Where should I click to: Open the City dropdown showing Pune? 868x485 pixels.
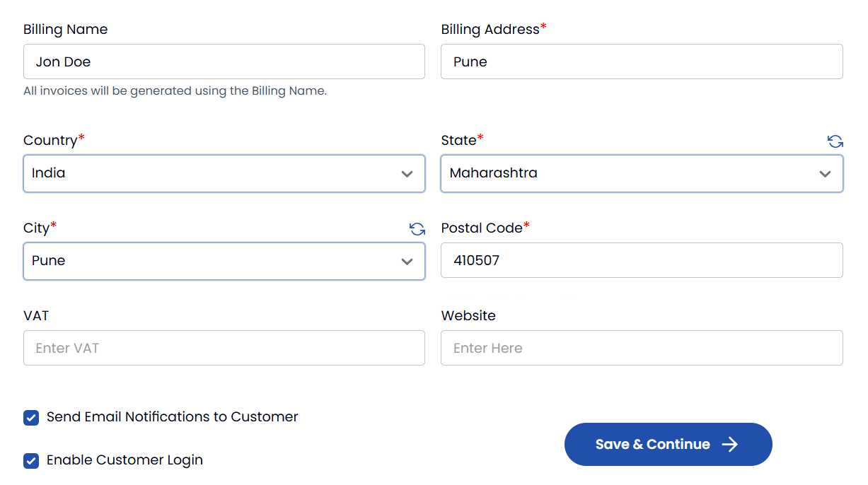click(224, 261)
